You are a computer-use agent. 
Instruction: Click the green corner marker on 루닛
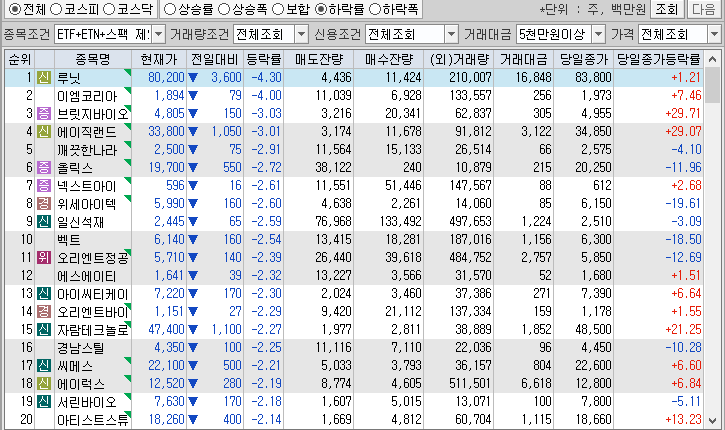128,72
